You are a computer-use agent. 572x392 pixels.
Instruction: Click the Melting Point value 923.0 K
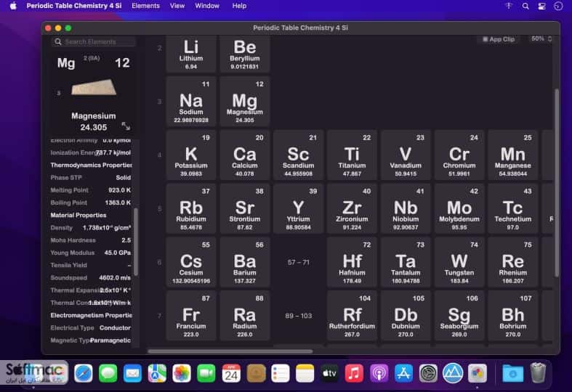coord(119,190)
